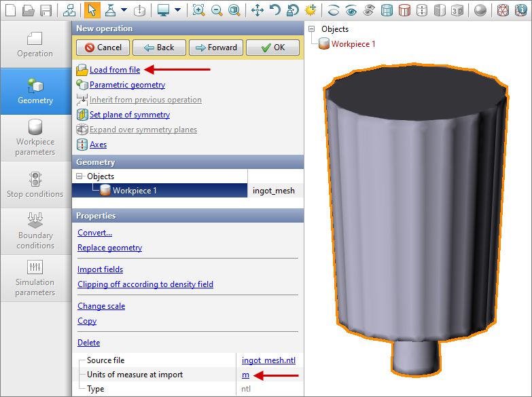The width and height of the screenshot is (532, 397).
Task: Select the arrow pointer tool
Action: pyautogui.click(x=92, y=10)
